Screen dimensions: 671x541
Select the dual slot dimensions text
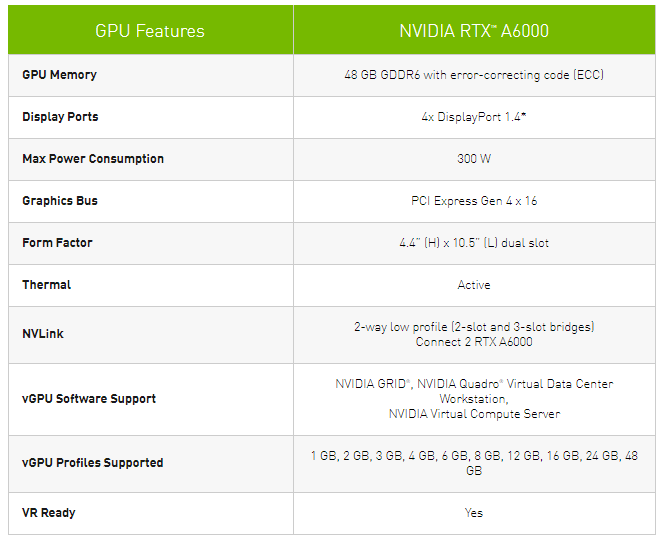(474, 243)
